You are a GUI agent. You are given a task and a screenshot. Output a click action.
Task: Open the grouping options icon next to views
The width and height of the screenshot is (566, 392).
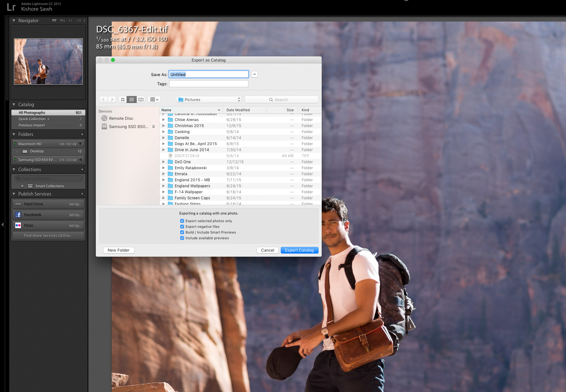[154, 99]
